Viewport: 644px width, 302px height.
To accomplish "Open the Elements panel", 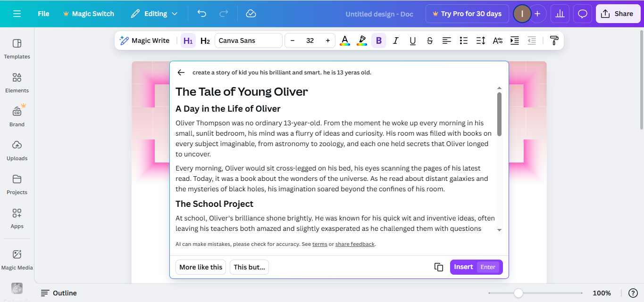I will pos(17,83).
